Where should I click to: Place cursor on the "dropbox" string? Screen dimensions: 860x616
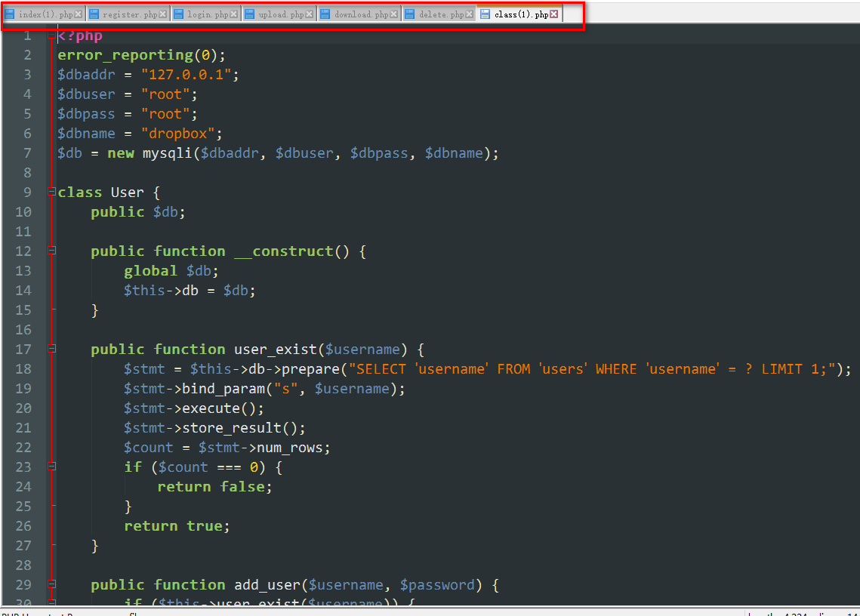(x=178, y=134)
